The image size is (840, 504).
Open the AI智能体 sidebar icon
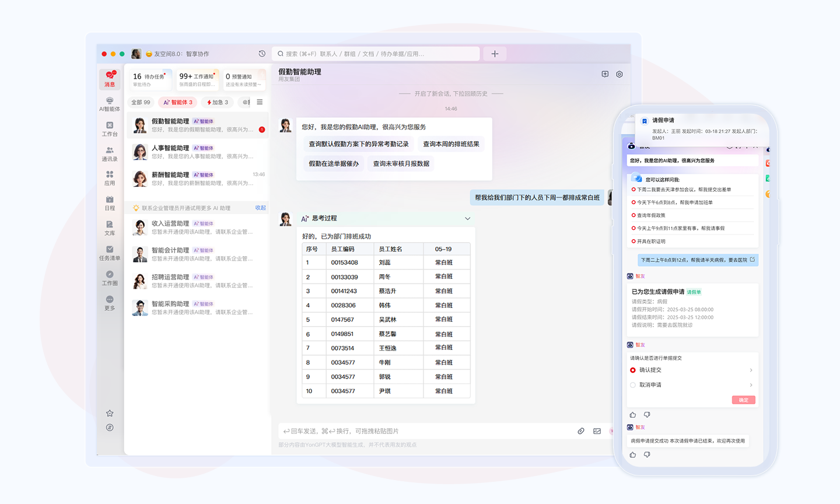pos(109,104)
